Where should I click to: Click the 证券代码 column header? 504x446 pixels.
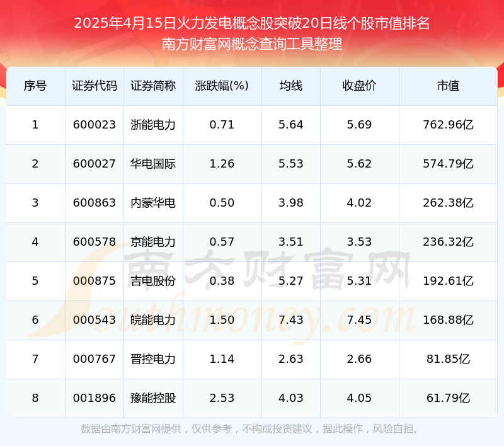[94, 86]
